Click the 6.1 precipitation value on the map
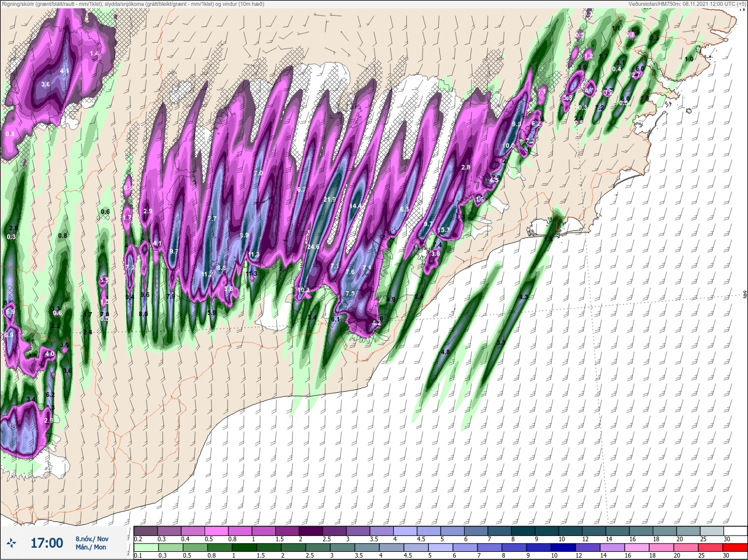The image size is (748, 560). [335, 320]
